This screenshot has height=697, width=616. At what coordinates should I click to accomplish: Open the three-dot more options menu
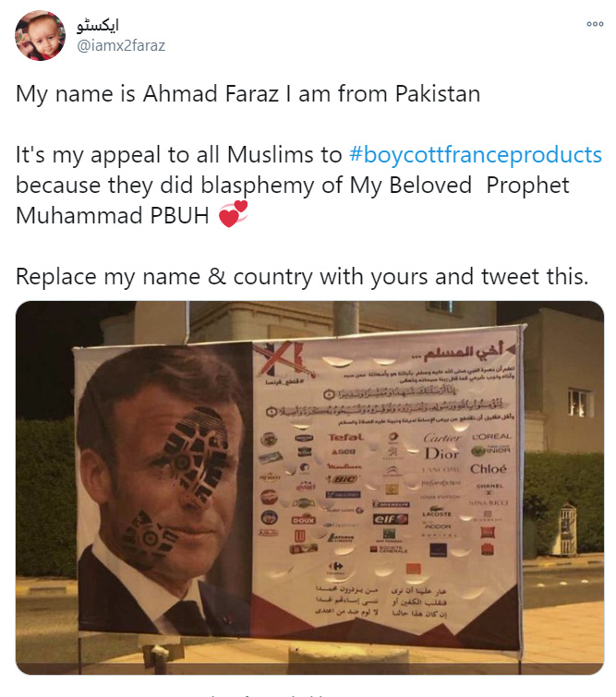point(594,24)
